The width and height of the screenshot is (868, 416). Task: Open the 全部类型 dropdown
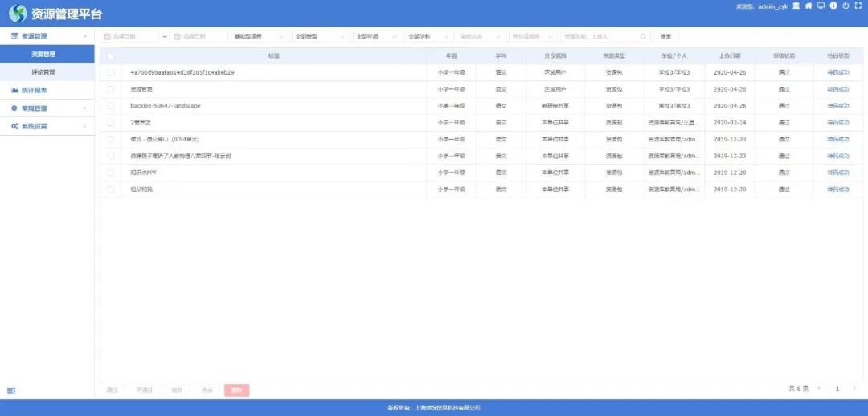pyautogui.click(x=320, y=36)
